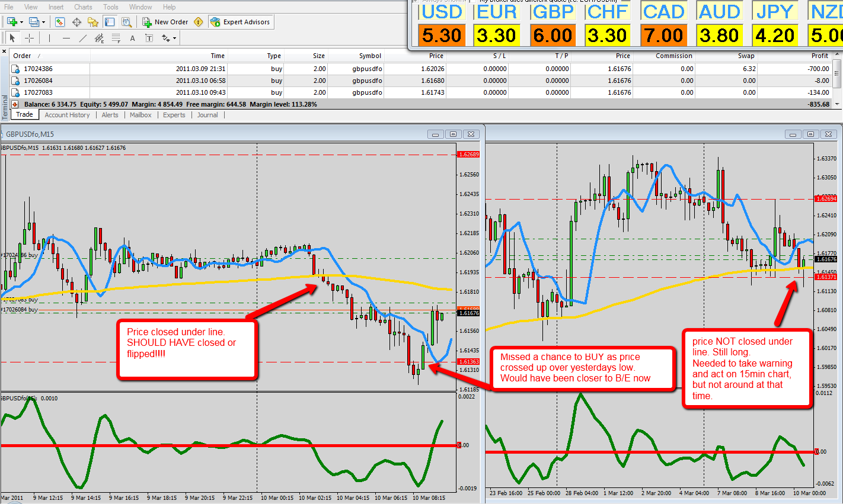Click the GBPUSDfo,M15 chart title bar
This screenshot has width=843, height=504.
242,134
